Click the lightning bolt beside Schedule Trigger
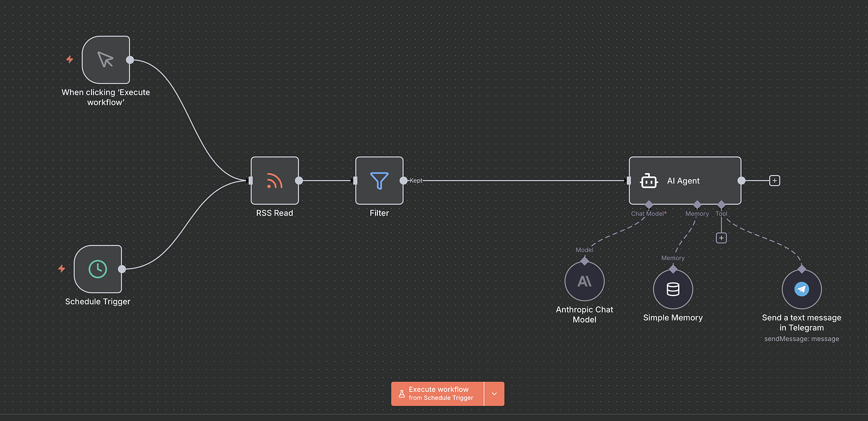This screenshot has width=868, height=421. click(x=61, y=269)
